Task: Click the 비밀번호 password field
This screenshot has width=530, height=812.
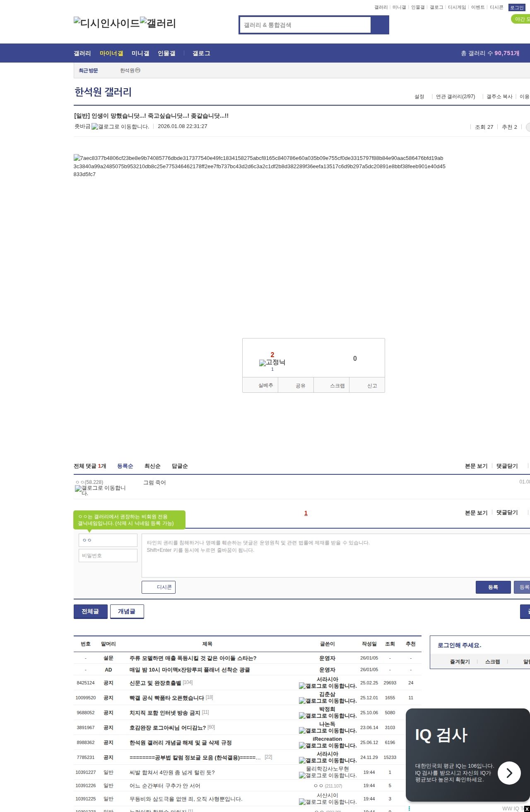Action: point(108,556)
